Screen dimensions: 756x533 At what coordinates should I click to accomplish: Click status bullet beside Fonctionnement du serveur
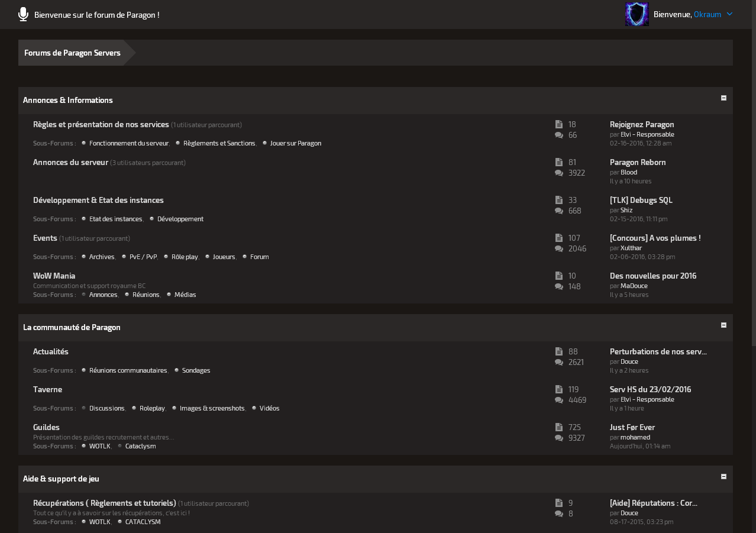point(84,143)
